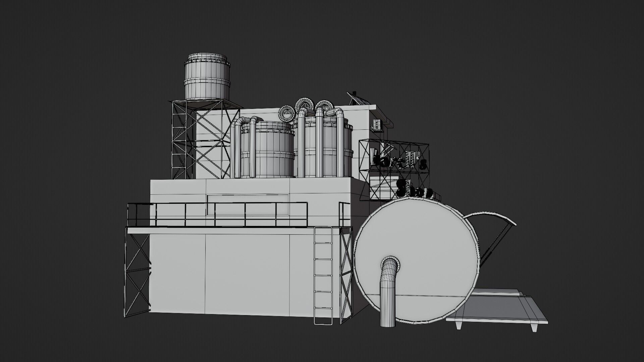Select the elevated water tank on the tower
Image resolution: width=644 pixels, height=362 pixels.
(x=207, y=77)
